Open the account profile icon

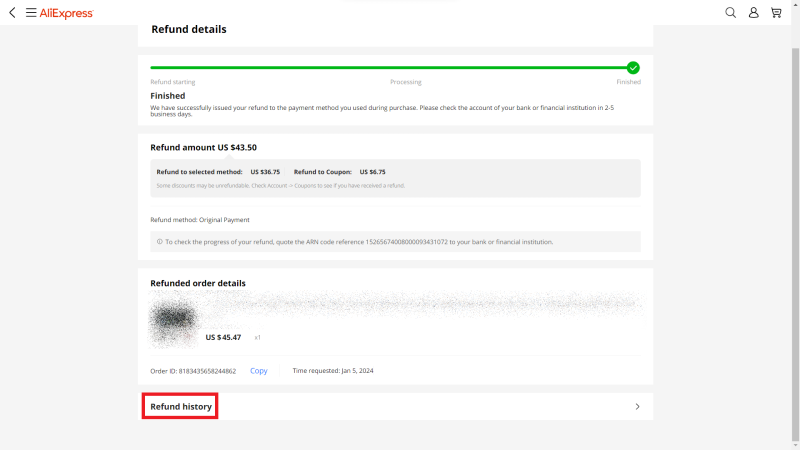tap(753, 13)
